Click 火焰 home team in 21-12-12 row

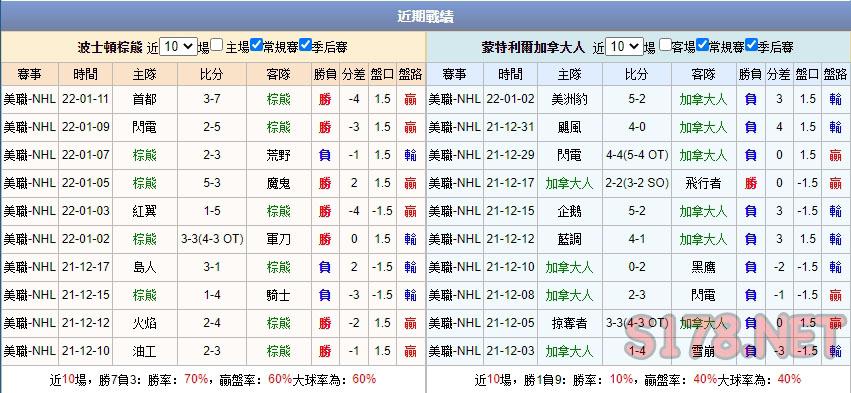pyautogui.click(x=144, y=323)
